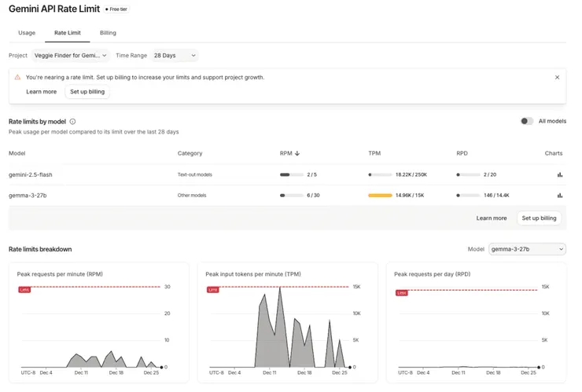Toggle the All models switch
Screen dimensions: 582x392
click(527, 121)
